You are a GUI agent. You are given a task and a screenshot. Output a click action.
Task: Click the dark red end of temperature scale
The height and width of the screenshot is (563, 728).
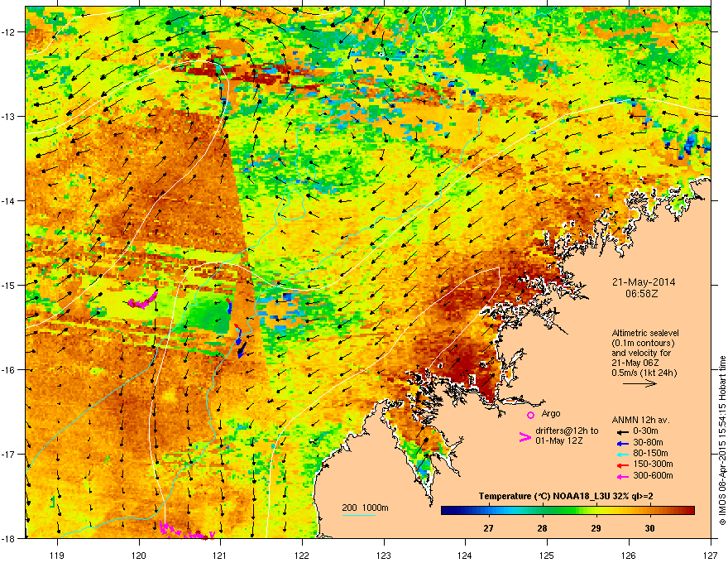click(691, 511)
